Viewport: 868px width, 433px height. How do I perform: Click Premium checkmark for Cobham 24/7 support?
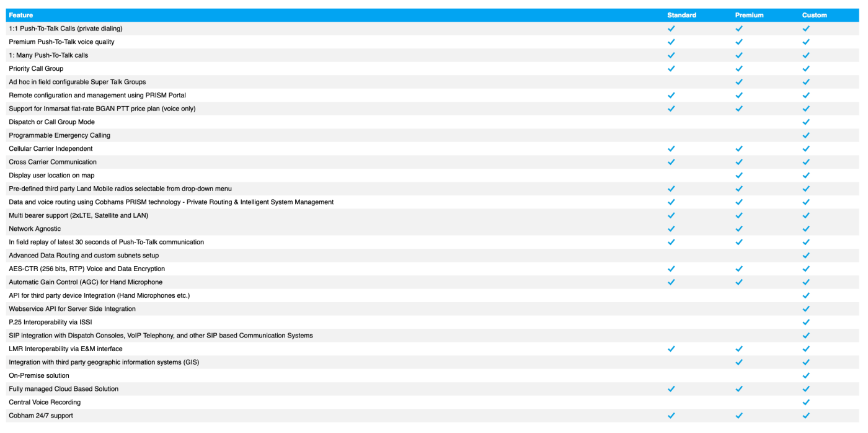coord(738,416)
